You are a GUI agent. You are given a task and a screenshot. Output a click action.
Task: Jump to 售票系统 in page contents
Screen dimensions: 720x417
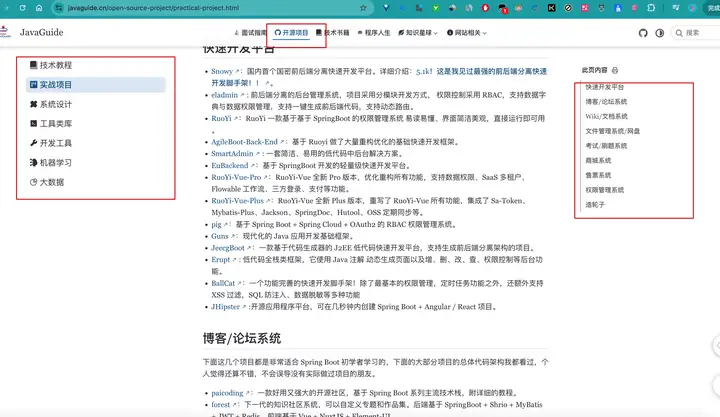coord(598,175)
